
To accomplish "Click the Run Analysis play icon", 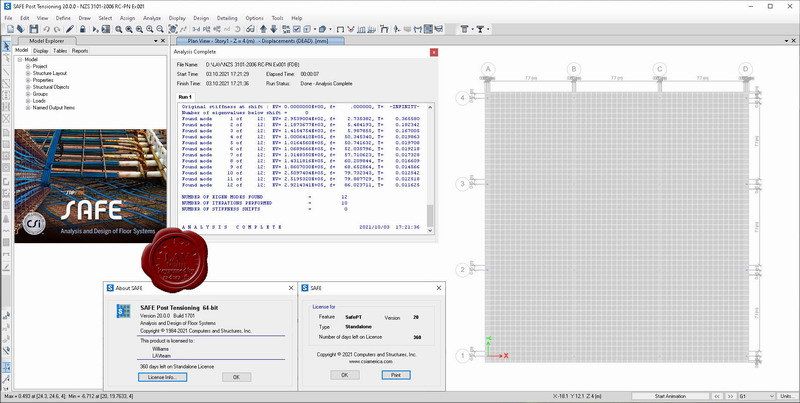I will pos(95,29).
